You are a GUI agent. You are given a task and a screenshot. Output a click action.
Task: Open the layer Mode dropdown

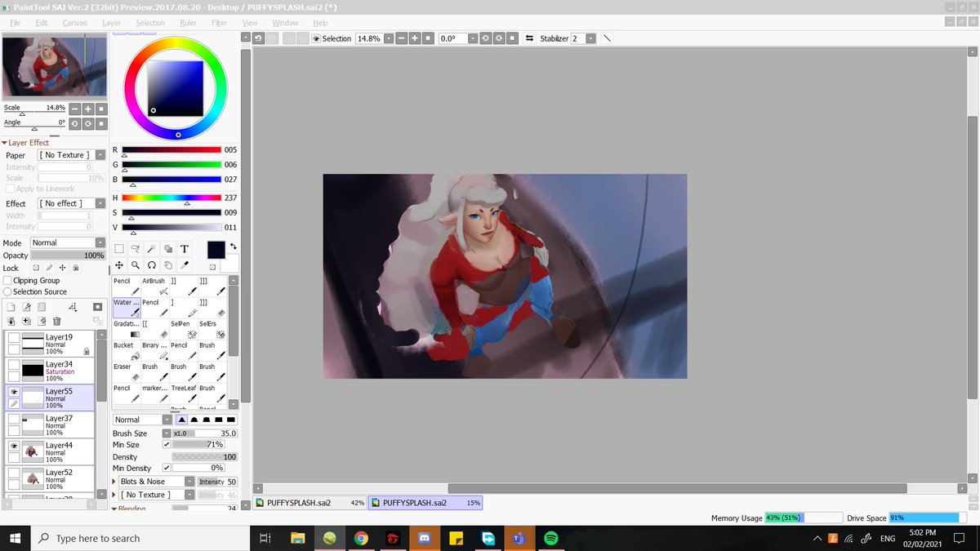pos(68,242)
